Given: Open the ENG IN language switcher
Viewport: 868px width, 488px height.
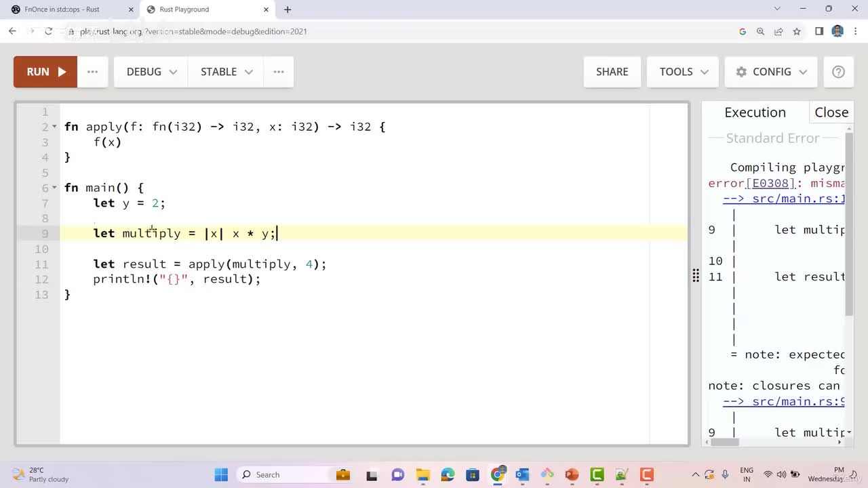Looking at the screenshot, I should [747, 474].
